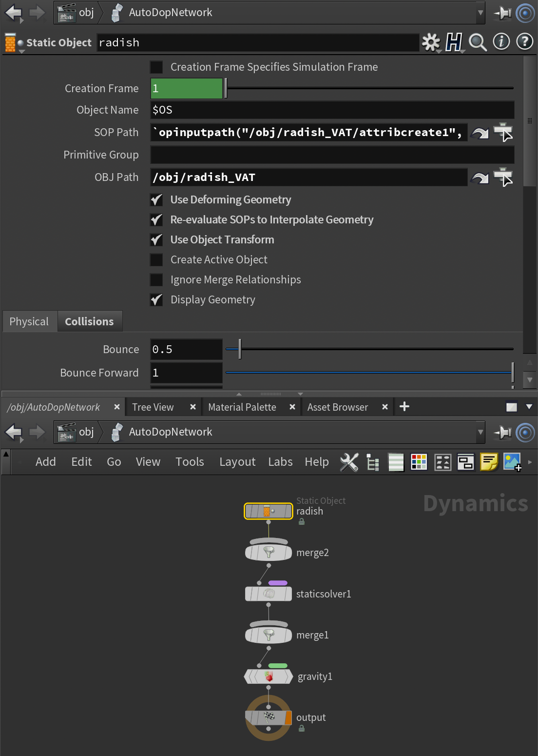Viewport: 538px width, 756px height.
Task: Click the wrench tools icon in network toolbar
Action: (x=349, y=462)
